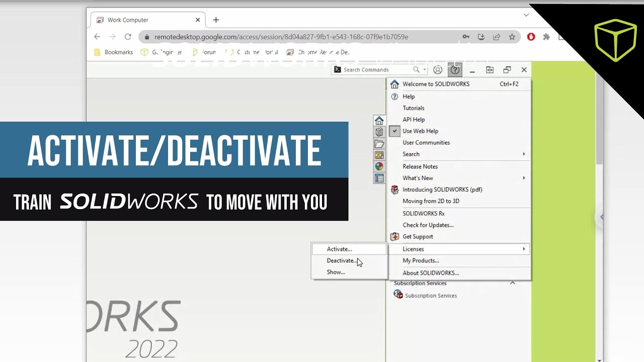Click the browser back arrow
The width and height of the screenshot is (644, 362).
tap(97, 37)
